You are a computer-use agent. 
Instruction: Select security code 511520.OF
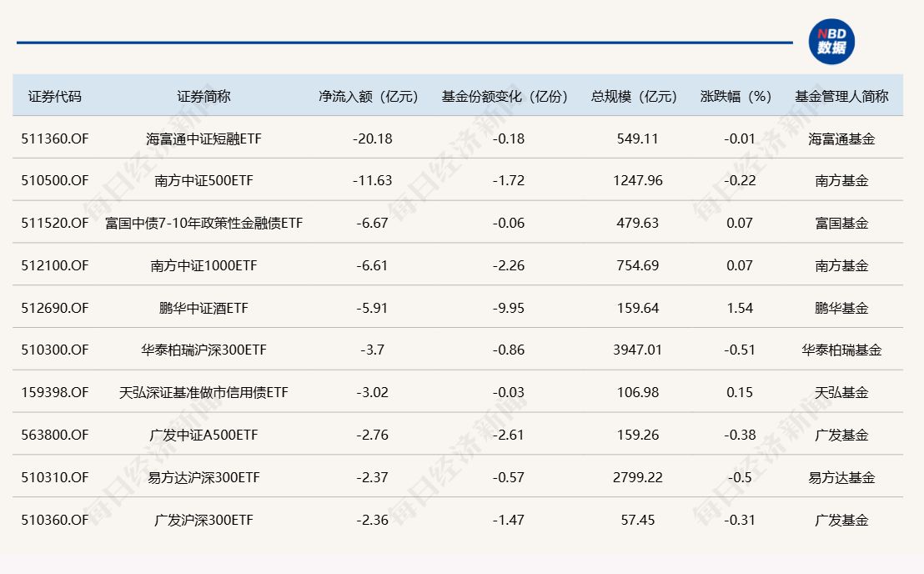55,223
